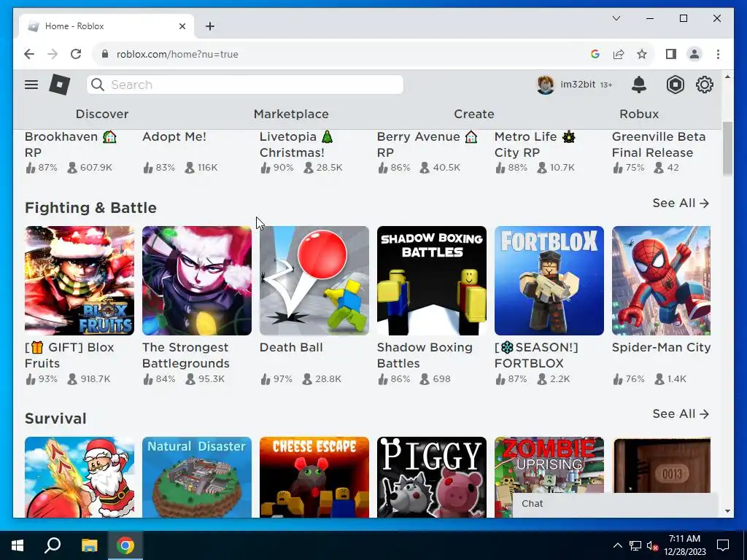Image resolution: width=747 pixels, height=560 pixels.
Task: Open the network tray icon
Action: [635, 545]
